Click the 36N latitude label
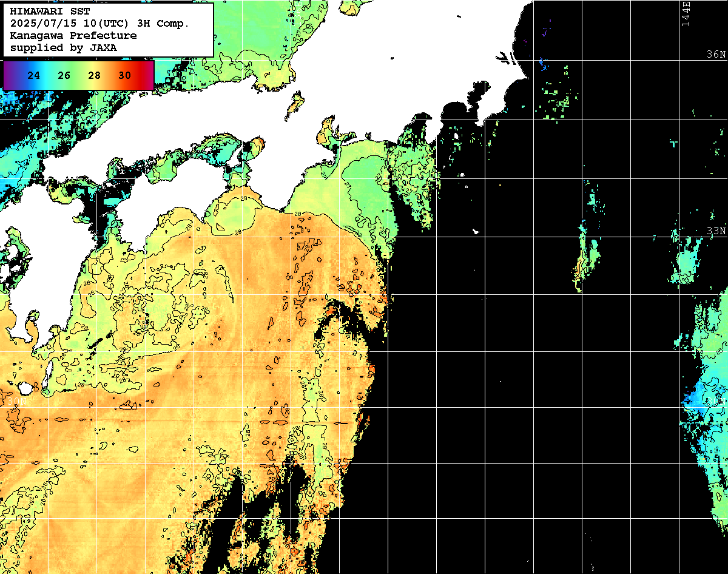The width and height of the screenshot is (728, 574). (x=716, y=54)
